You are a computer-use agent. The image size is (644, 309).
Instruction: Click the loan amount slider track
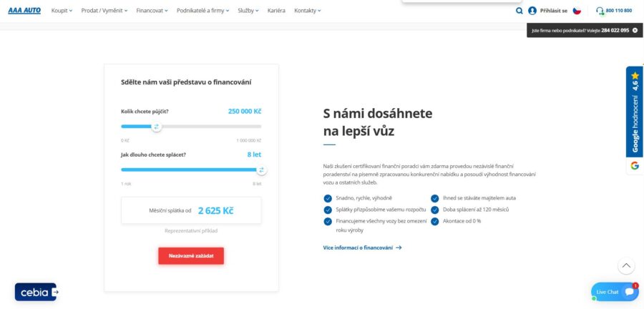coord(191,127)
